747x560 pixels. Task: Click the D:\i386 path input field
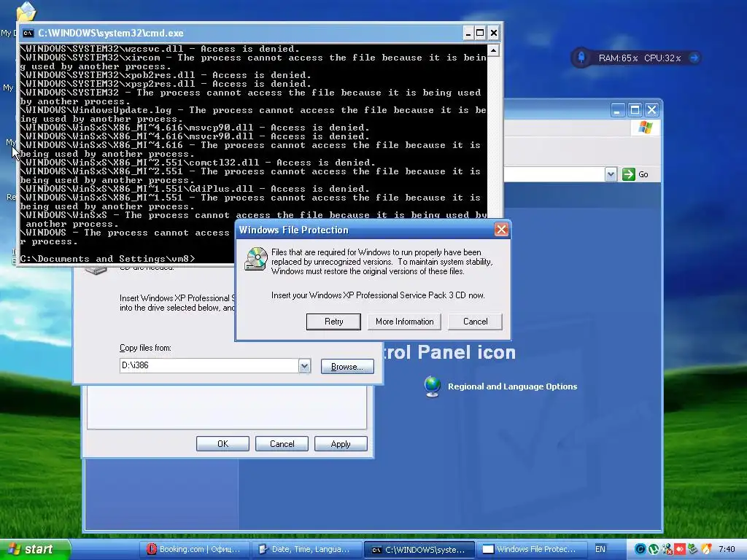pos(209,366)
